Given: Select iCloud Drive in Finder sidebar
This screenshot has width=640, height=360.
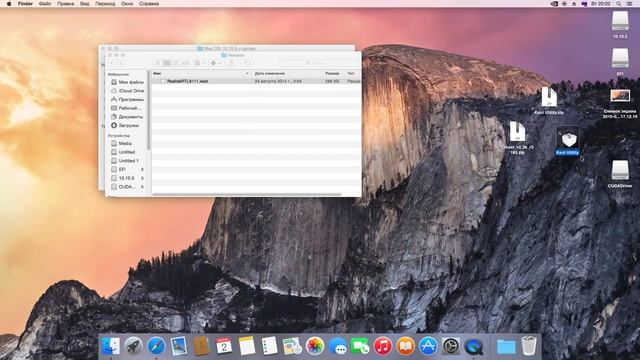Looking at the screenshot, I should click(x=127, y=91).
